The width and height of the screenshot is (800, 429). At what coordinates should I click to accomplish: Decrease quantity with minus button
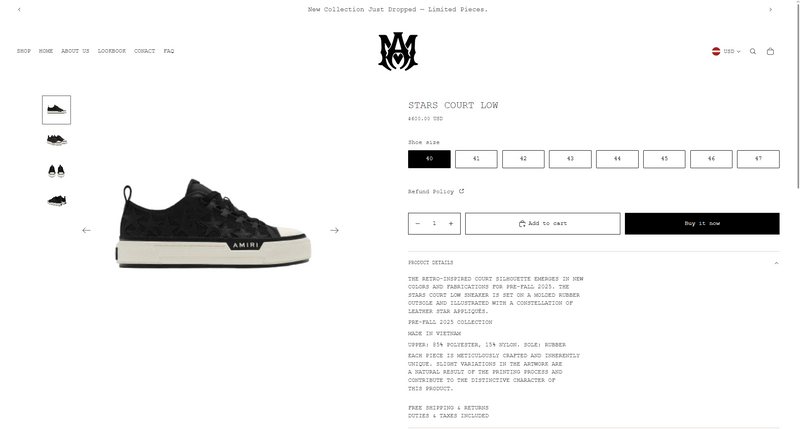point(418,223)
